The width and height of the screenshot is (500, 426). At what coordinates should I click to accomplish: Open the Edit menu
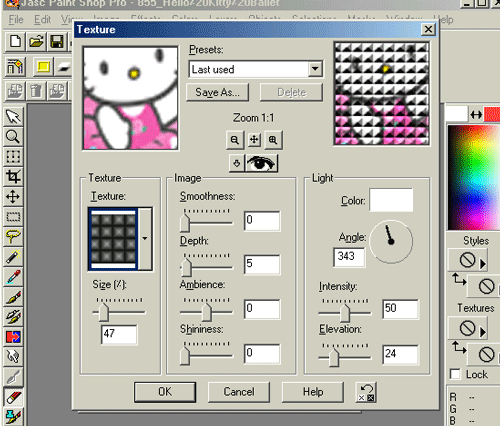pos(42,20)
